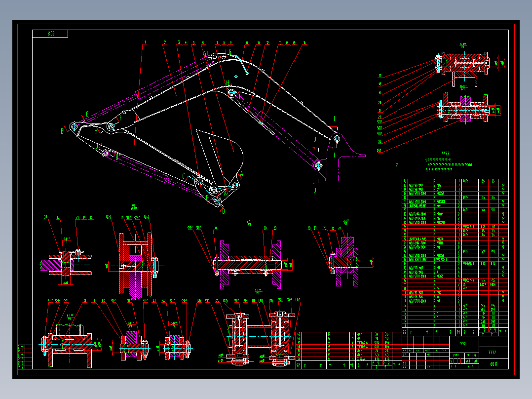
Task: Select the upper-right pin section detail view
Action: click(468, 66)
